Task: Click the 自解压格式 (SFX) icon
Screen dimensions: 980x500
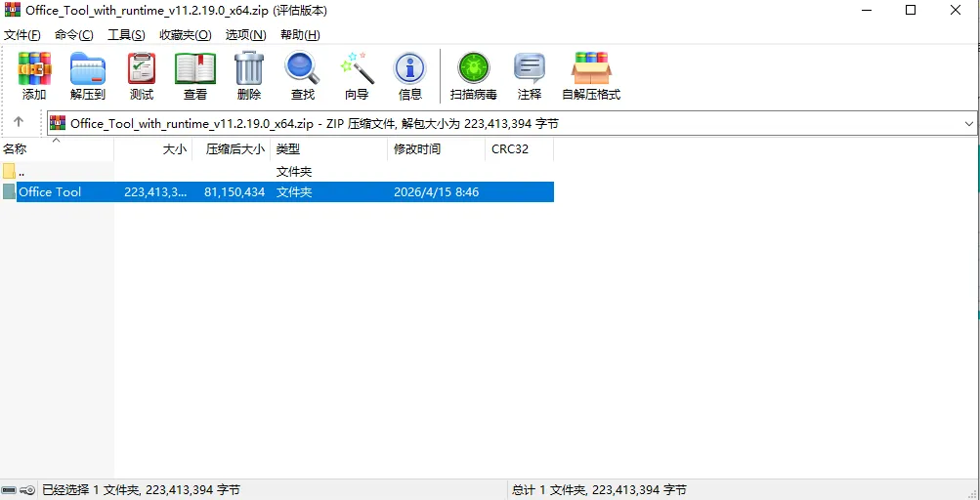Action: [591, 68]
